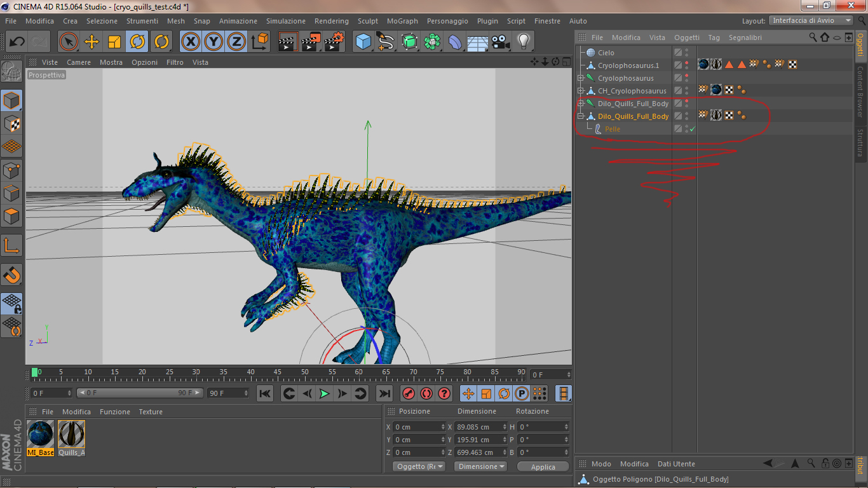Add a Cube primitive object
This screenshot has width=868, height=488.
click(363, 42)
